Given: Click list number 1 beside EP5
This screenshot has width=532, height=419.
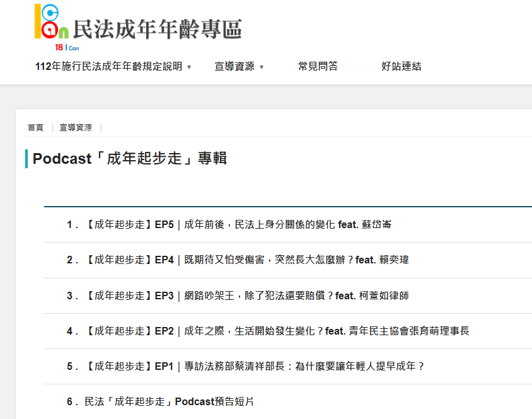Looking at the screenshot, I should click(x=69, y=224).
